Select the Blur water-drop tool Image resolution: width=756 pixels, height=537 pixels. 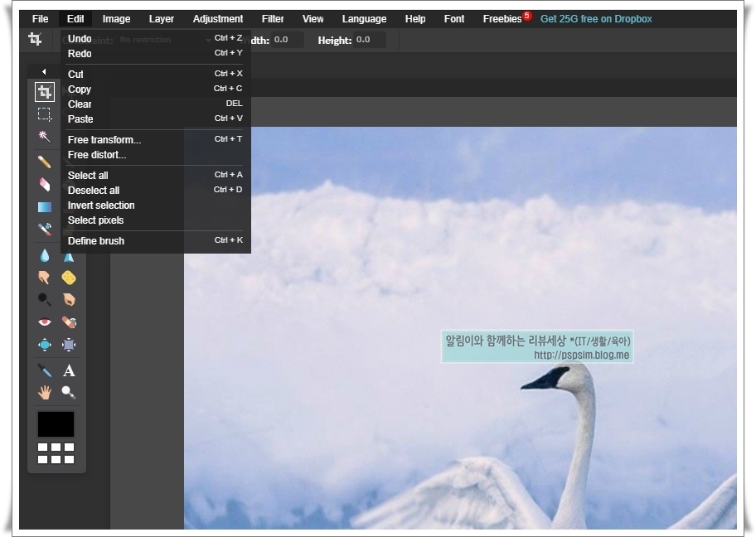[45, 255]
